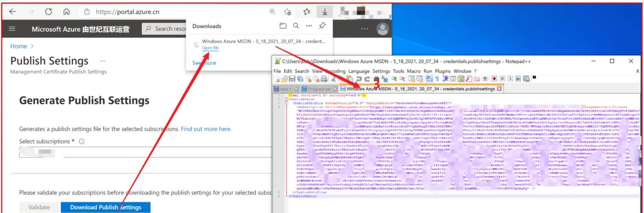Search downloads with the magnifier icon
The image size is (644, 213).
[x=296, y=26]
